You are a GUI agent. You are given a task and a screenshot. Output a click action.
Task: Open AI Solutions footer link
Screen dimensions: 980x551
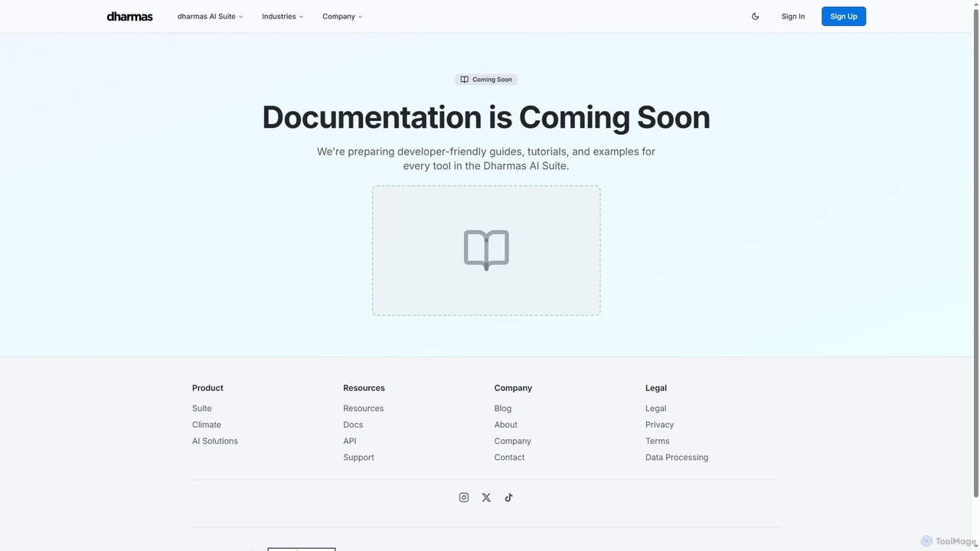tap(215, 441)
